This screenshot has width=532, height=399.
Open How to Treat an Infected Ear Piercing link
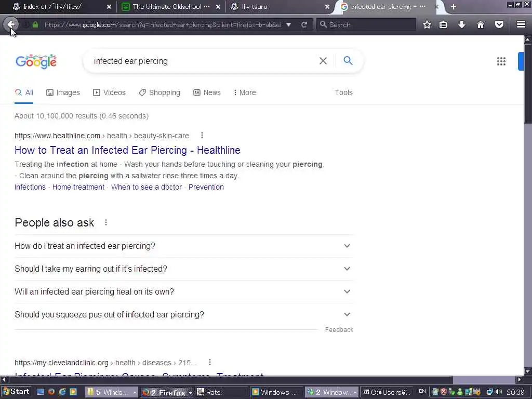tap(128, 150)
